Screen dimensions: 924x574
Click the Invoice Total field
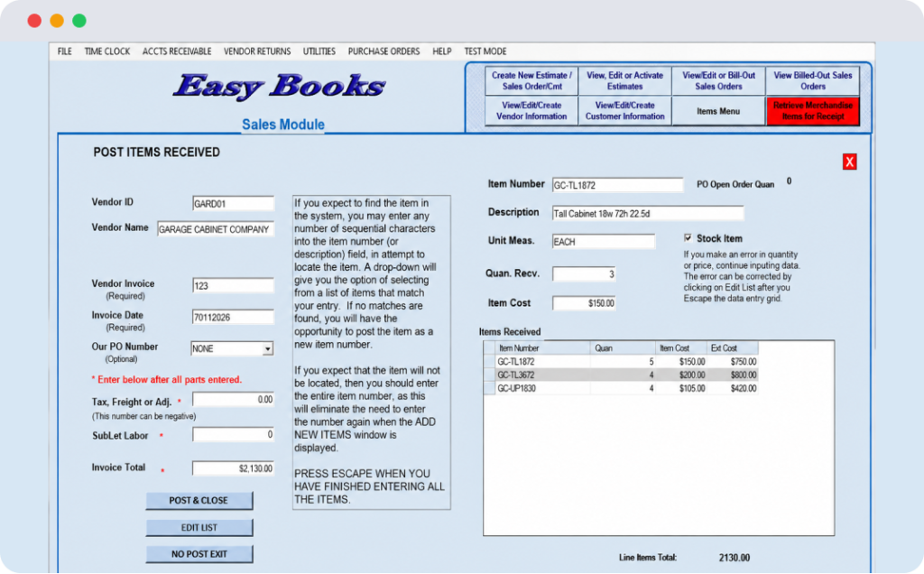coord(233,468)
